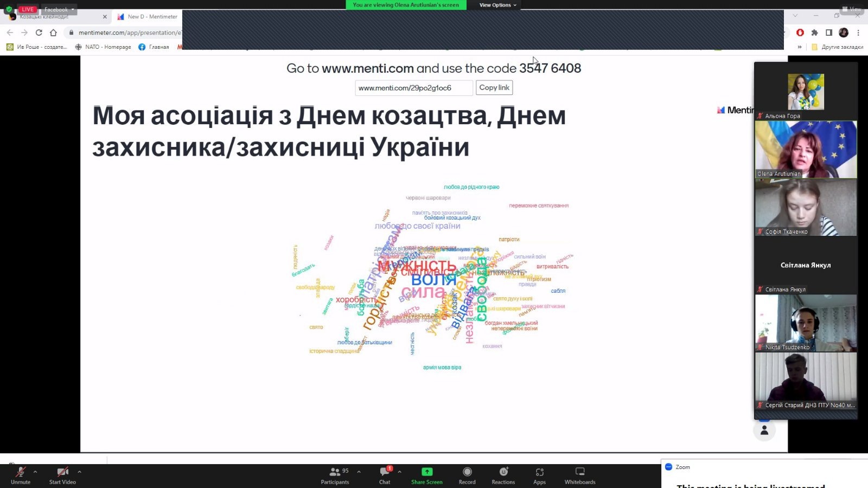Reload the browser page
The width and height of the screenshot is (868, 488).
(x=39, y=33)
